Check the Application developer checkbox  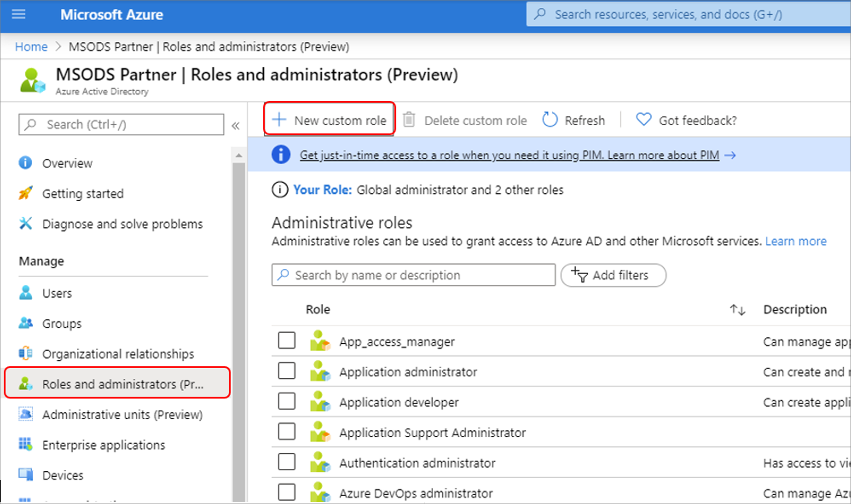tap(287, 401)
